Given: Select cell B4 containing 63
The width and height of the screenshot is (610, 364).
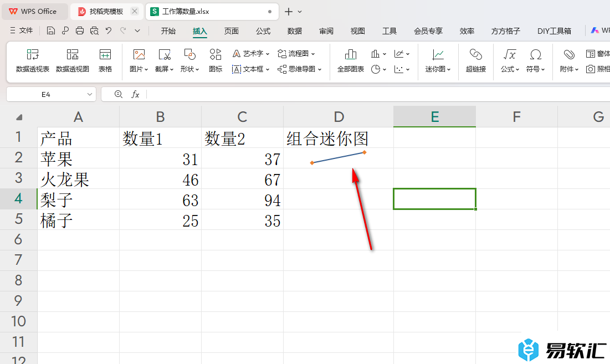Looking at the screenshot, I should click(160, 199).
